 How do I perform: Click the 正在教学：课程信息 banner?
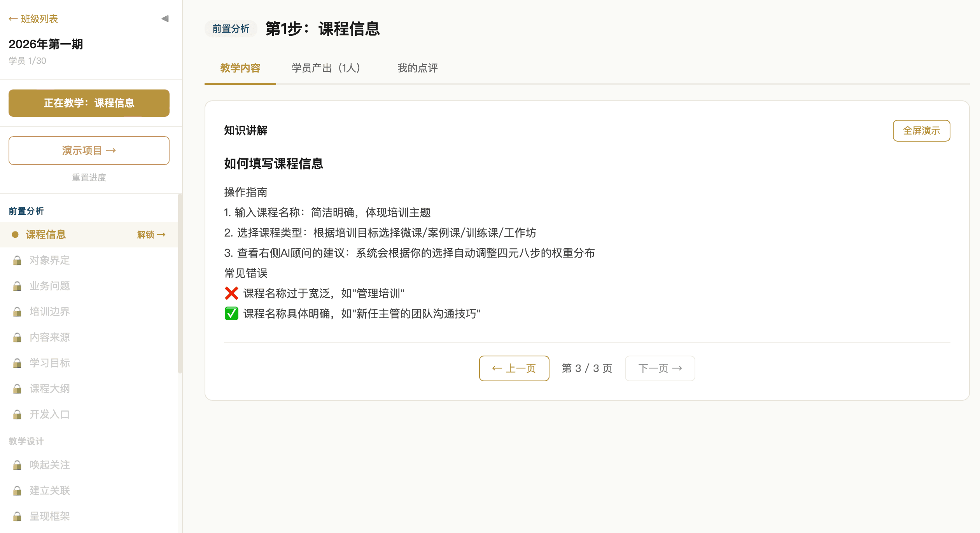point(89,103)
